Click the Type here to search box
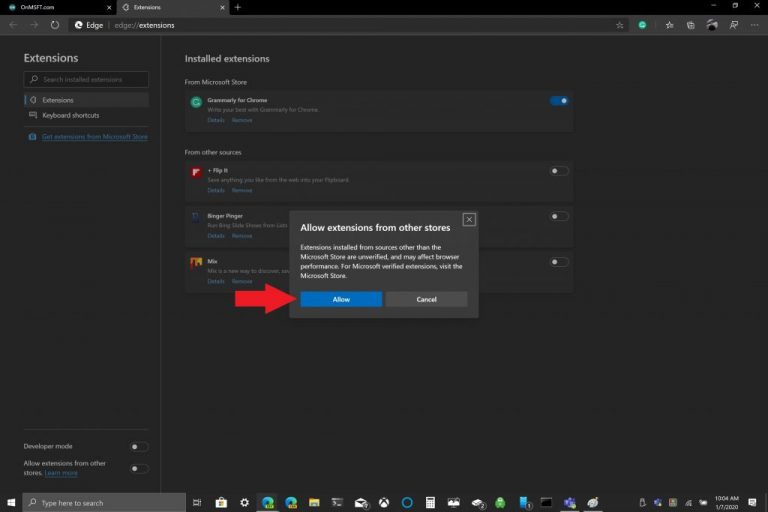The width and height of the screenshot is (768, 512). [x=104, y=503]
